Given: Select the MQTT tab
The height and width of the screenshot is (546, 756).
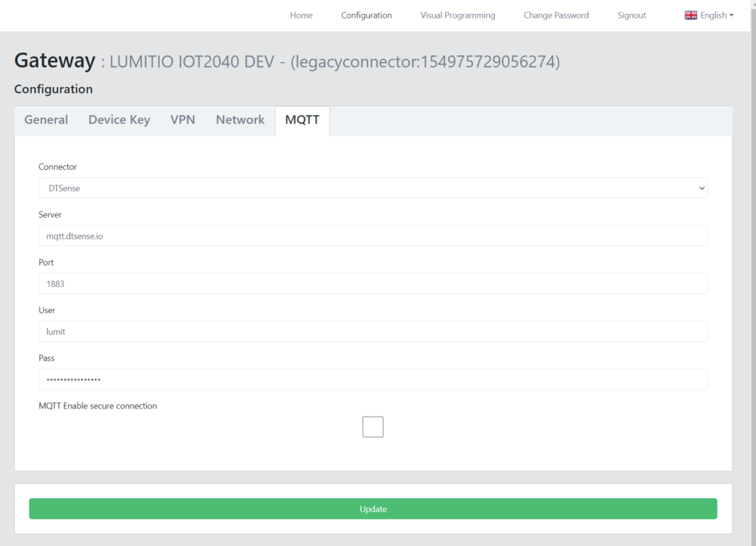Looking at the screenshot, I should 302,120.
